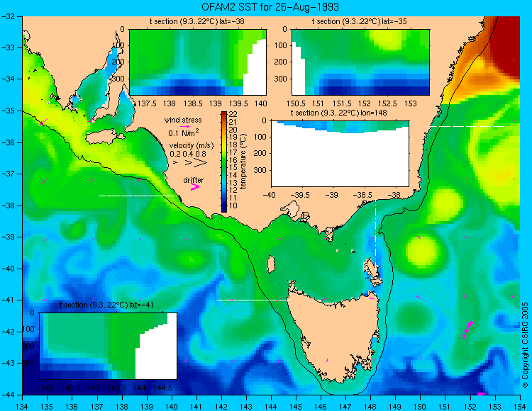The height and width of the screenshot is (411, 532).
Task: Click the "152.5" tick in the lat=-35 inset
Action: pos(387,103)
